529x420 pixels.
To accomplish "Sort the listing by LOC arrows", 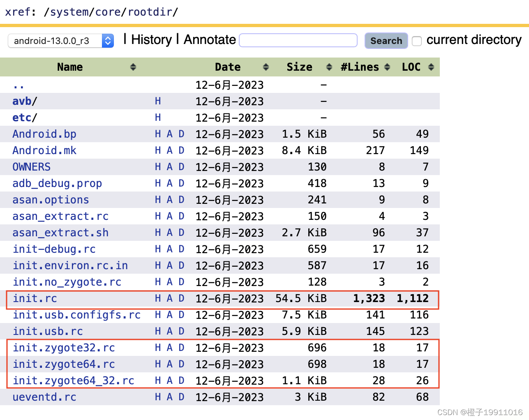I will [x=431, y=67].
